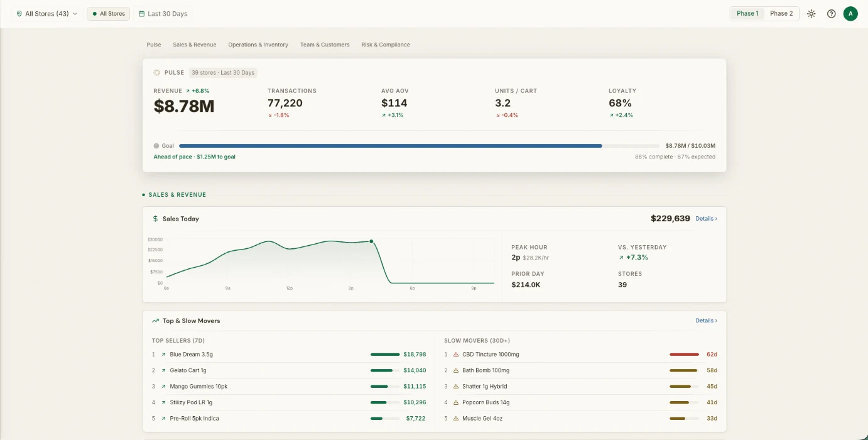
Task: Toggle the All Stores filter chip
Action: [x=109, y=13]
